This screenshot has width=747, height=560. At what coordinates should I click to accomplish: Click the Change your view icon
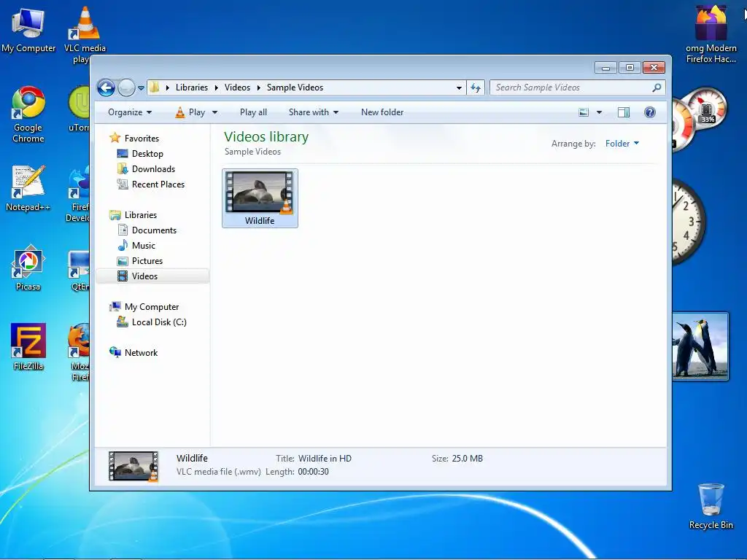click(584, 112)
